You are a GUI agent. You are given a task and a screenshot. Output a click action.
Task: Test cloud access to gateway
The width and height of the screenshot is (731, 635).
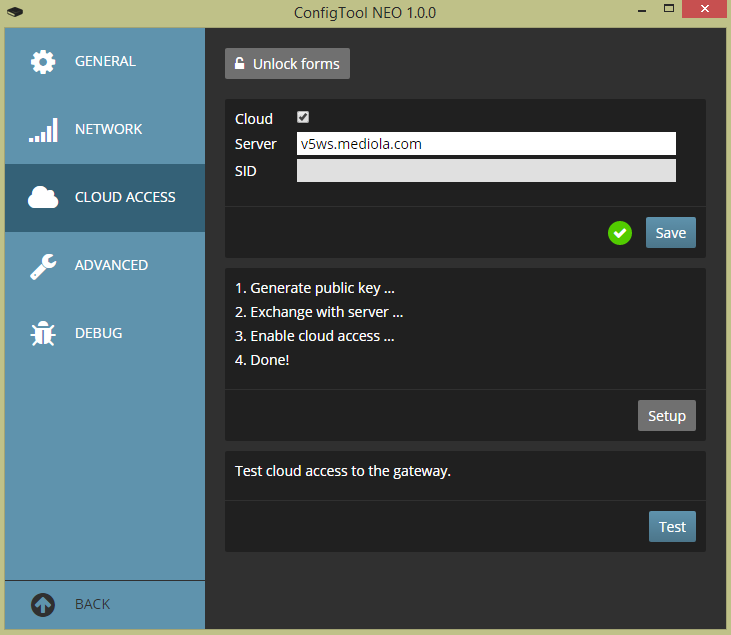tap(671, 527)
